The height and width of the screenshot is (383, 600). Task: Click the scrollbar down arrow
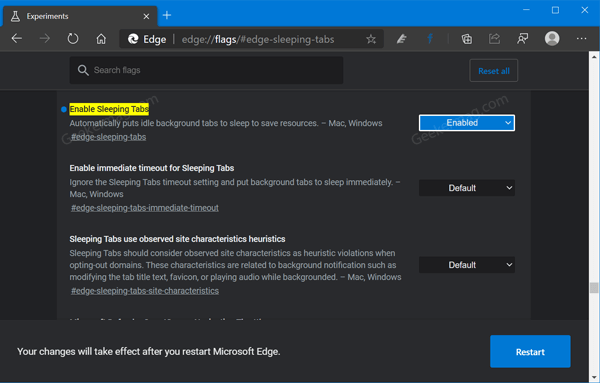594,377
